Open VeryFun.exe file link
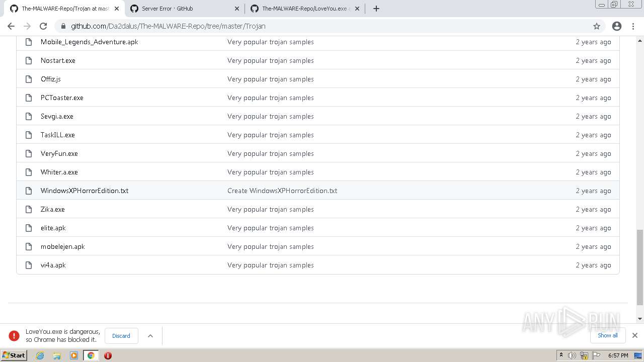 pos(59,153)
